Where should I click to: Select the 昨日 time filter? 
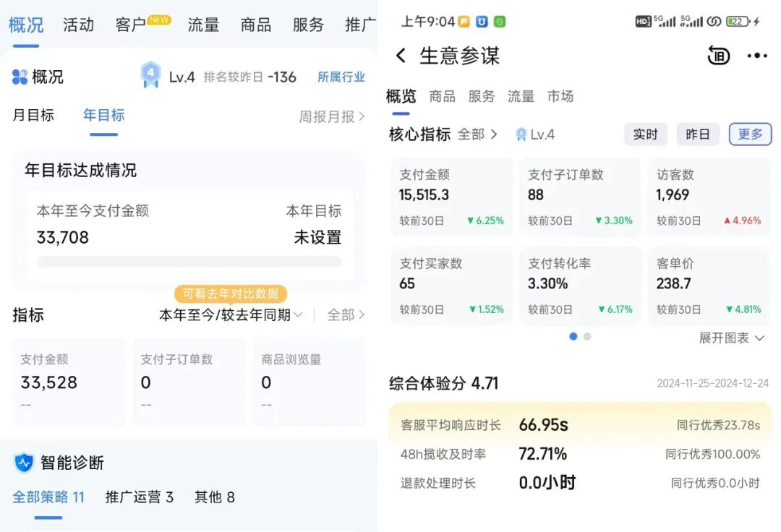[698, 134]
